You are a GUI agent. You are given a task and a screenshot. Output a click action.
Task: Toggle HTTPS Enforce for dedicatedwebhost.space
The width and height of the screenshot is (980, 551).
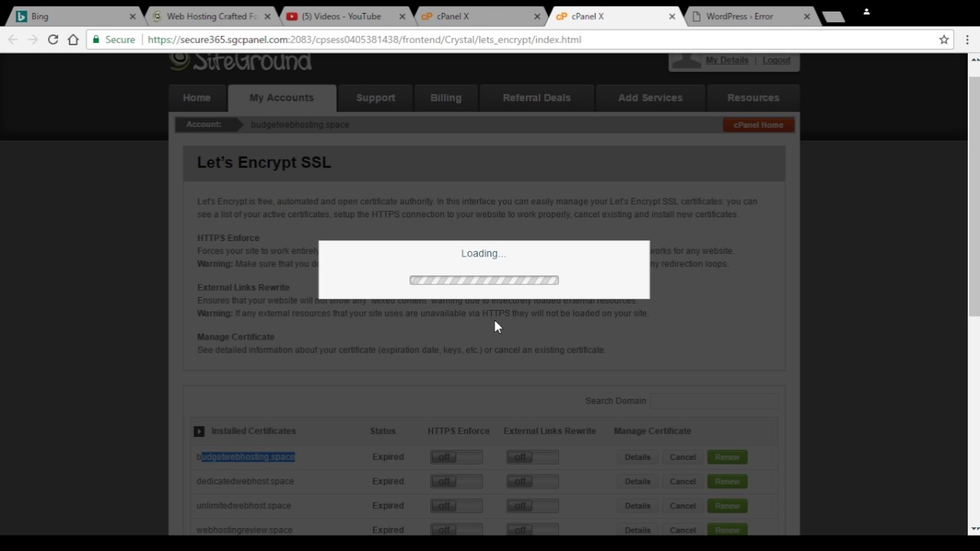click(x=456, y=482)
